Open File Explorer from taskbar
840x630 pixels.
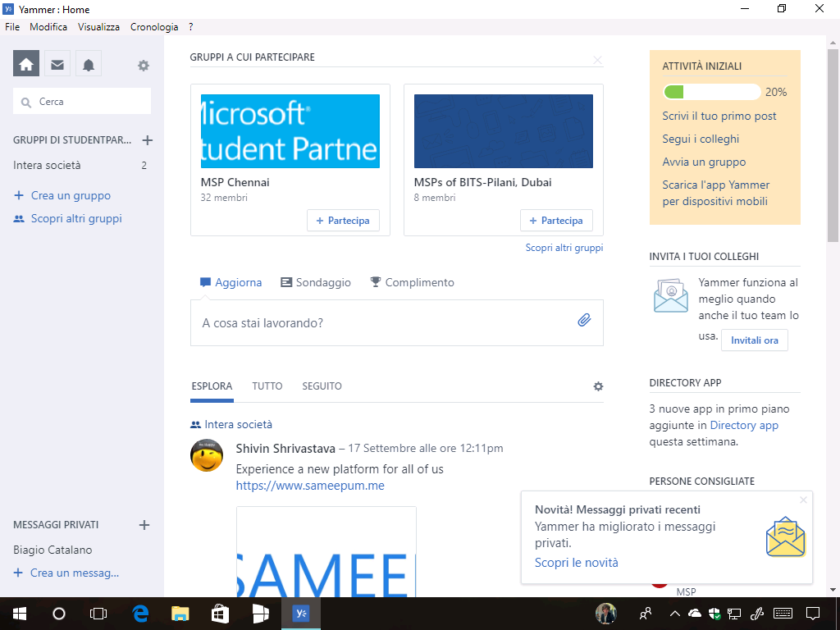pos(180,614)
